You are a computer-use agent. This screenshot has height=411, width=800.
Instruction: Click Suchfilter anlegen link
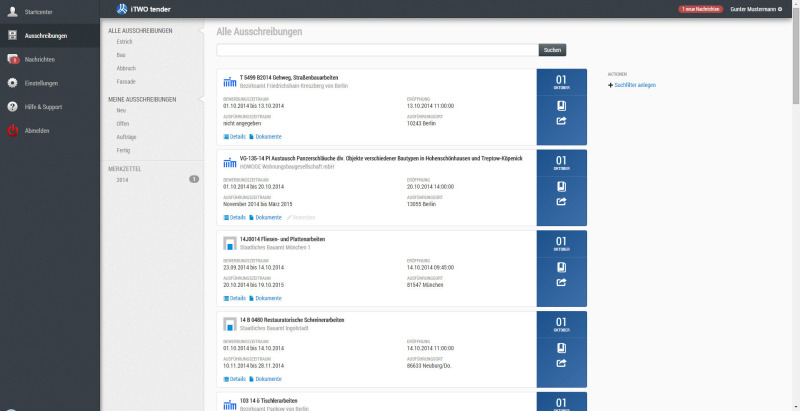click(632, 85)
